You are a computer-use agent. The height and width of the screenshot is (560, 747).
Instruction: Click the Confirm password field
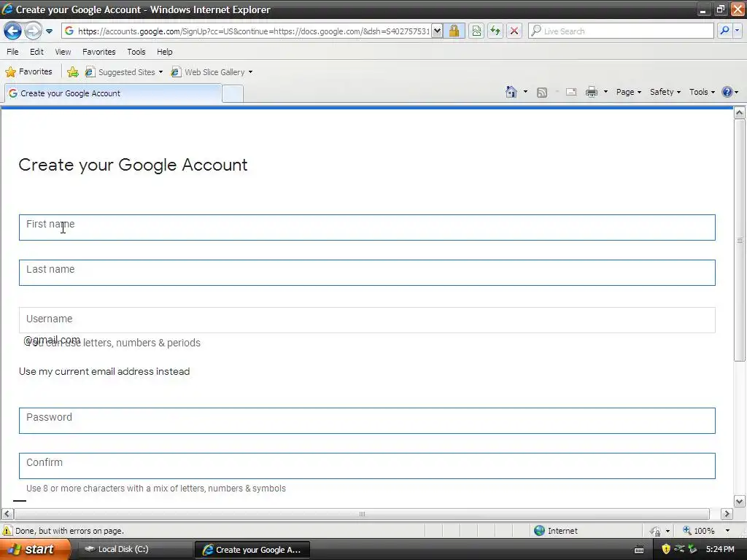point(367,466)
